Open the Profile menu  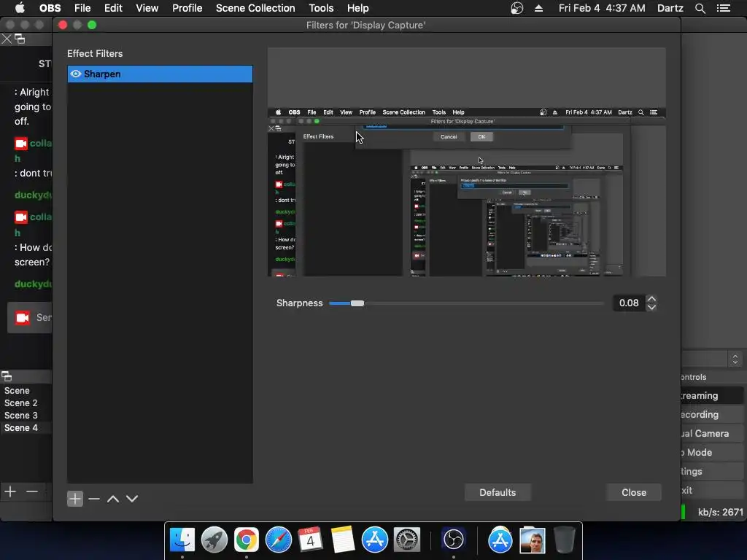click(187, 8)
